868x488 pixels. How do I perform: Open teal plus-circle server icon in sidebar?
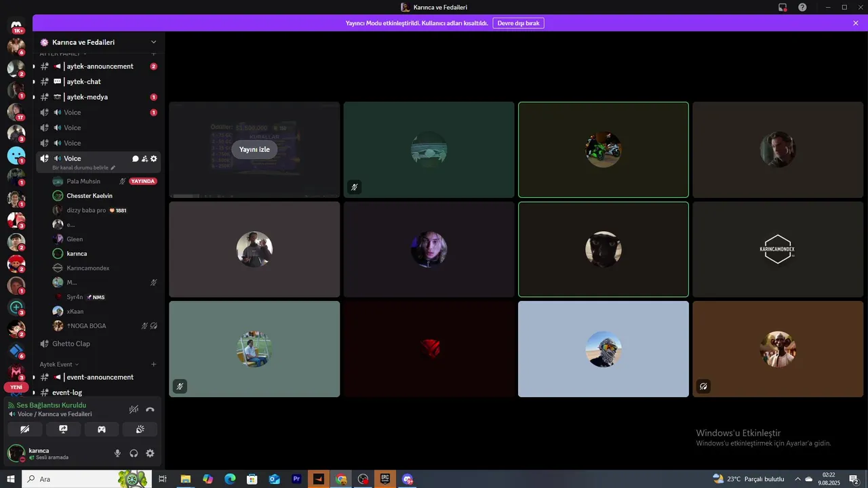coord(16,307)
